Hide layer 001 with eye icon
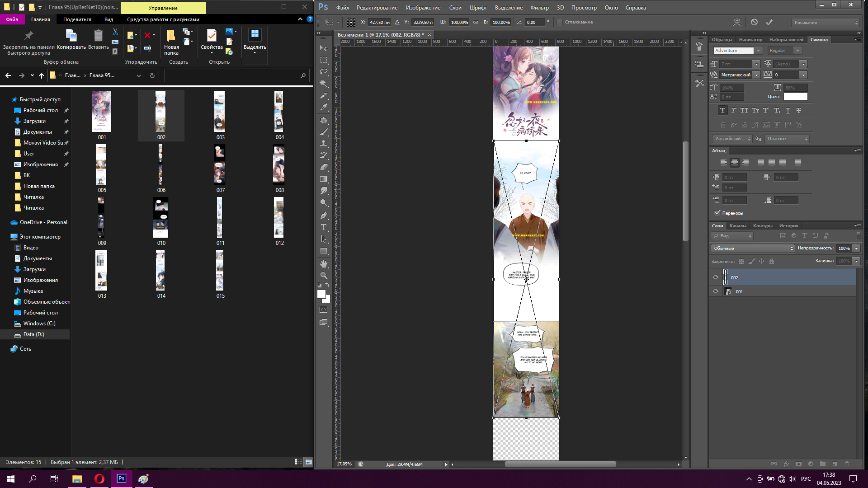868x488 pixels. pos(716,291)
